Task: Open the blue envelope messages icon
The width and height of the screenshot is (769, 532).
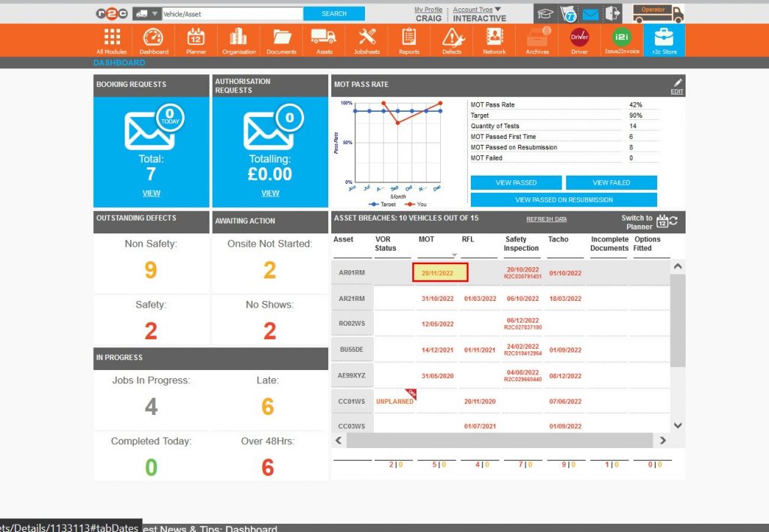Action: (x=590, y=14)
